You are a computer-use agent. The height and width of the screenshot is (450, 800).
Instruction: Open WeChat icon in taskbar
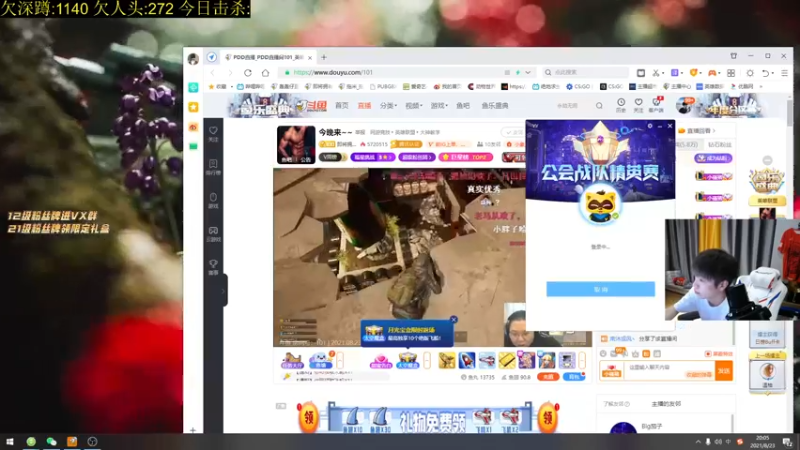tap(51, 441)
